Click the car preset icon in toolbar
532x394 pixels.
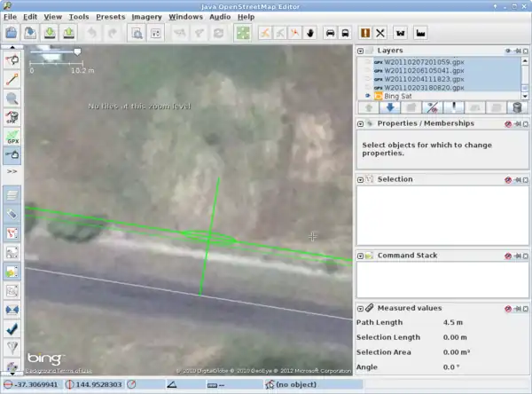click(331, 34)
